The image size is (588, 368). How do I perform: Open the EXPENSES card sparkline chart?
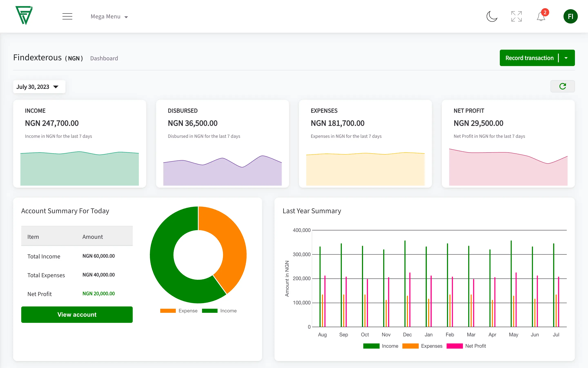pyautogui.click(x=365, y=169)
